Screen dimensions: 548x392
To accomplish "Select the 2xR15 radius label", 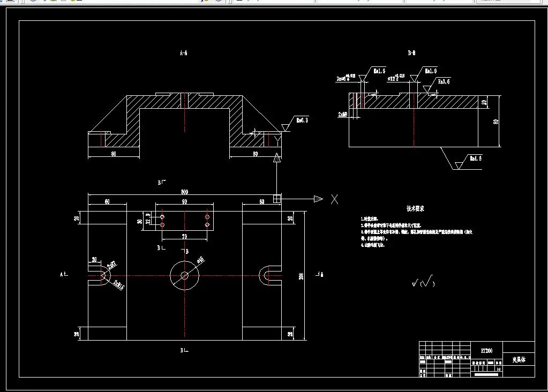I will (x=119, y=285).
